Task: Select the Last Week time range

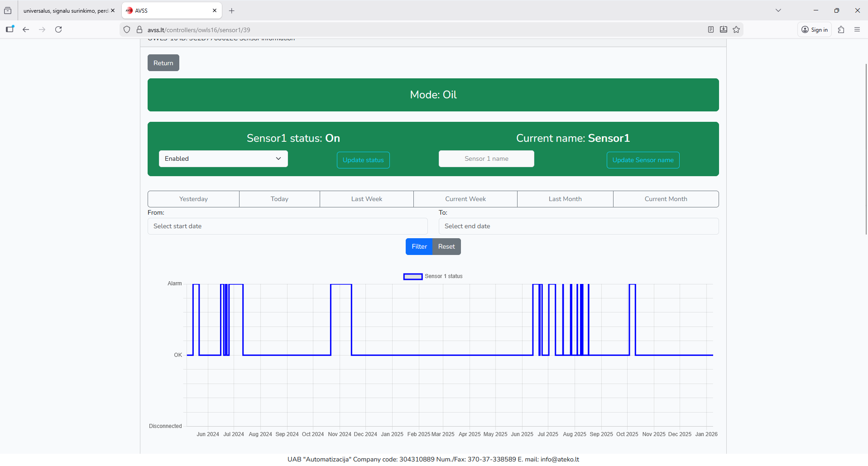Action: pyautogui.click(x=366, y=199)
